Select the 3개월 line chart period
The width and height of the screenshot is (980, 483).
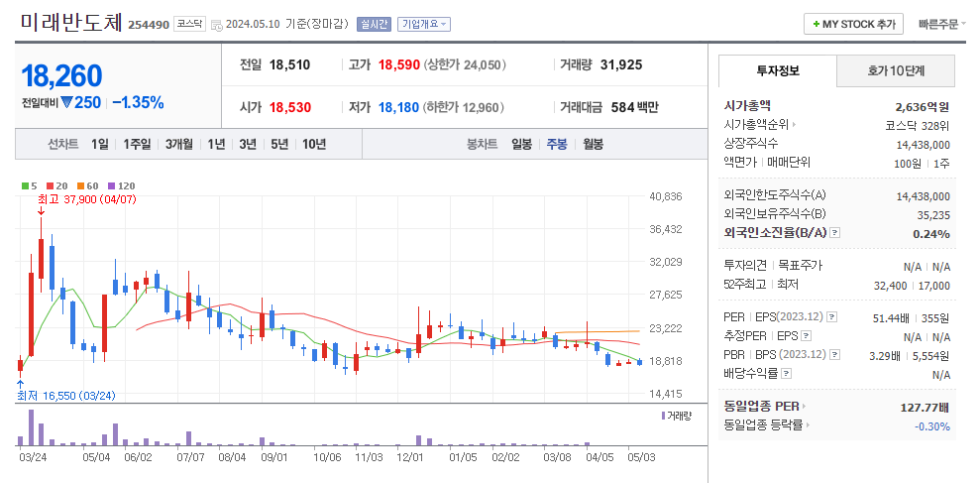coord(179,144)
